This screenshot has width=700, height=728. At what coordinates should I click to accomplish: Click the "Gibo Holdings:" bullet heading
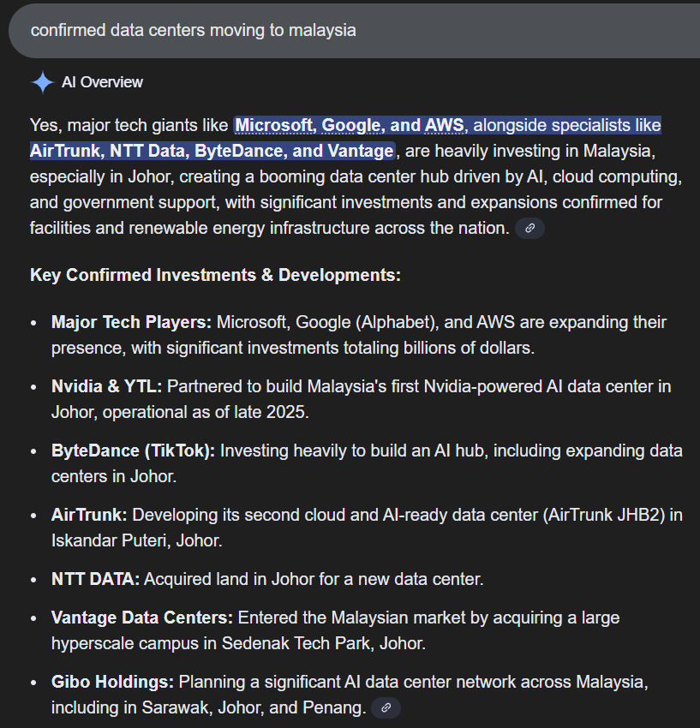(x=112, y=683)
